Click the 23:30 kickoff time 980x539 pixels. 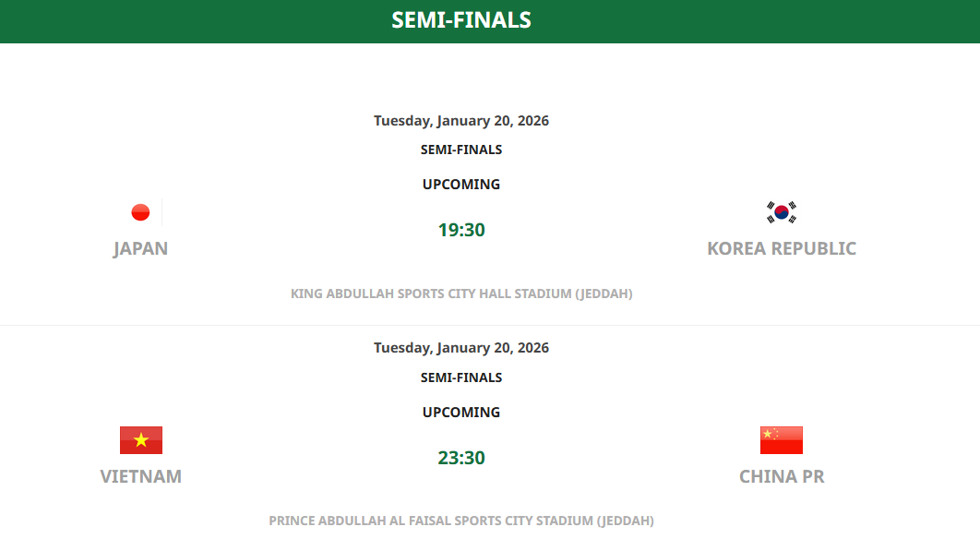tap(461, 458)
